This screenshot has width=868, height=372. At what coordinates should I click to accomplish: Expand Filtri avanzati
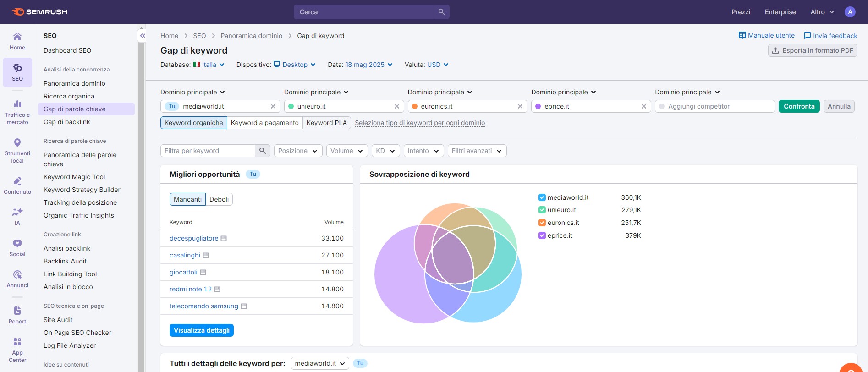(x=477, y=151)
